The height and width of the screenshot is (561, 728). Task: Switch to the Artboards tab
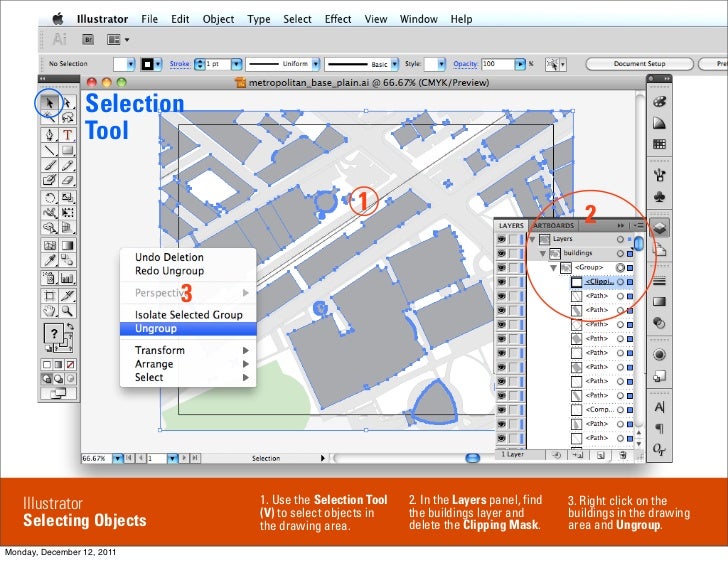pyautogui.click(x=553, y=226)
